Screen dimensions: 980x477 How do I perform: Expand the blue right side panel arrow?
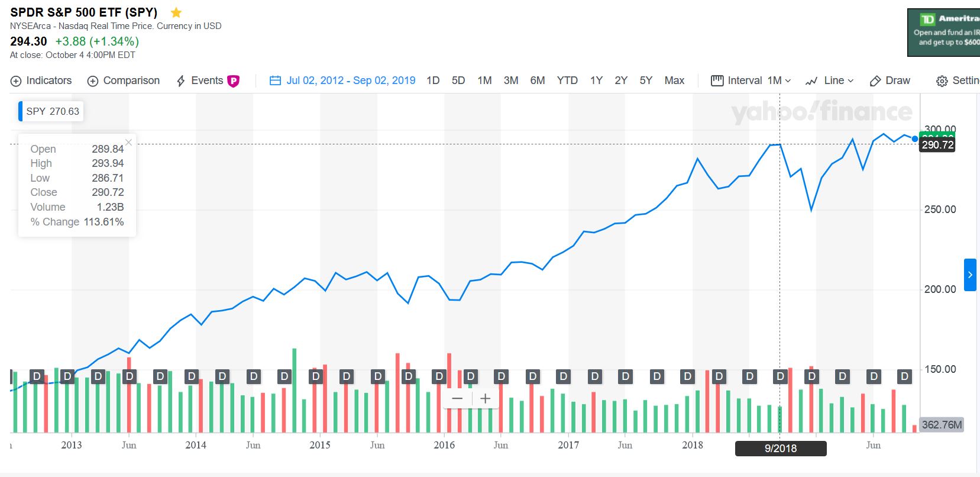(970, 275)
